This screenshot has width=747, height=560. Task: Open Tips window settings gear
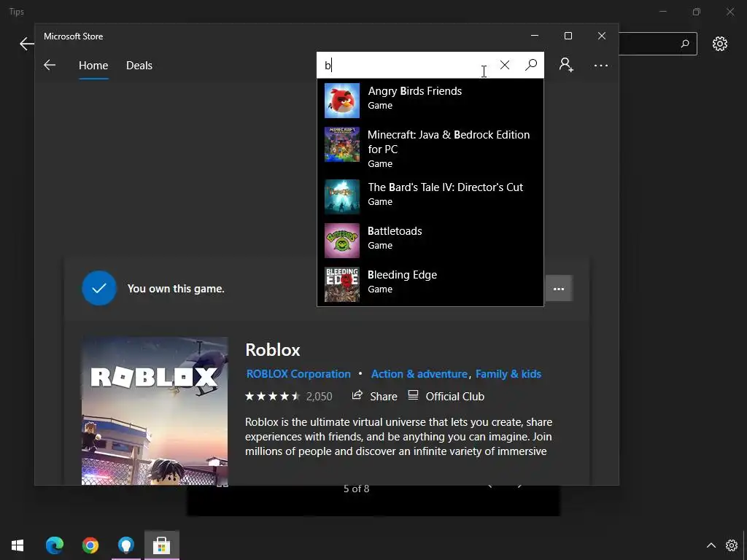(720, 44)
